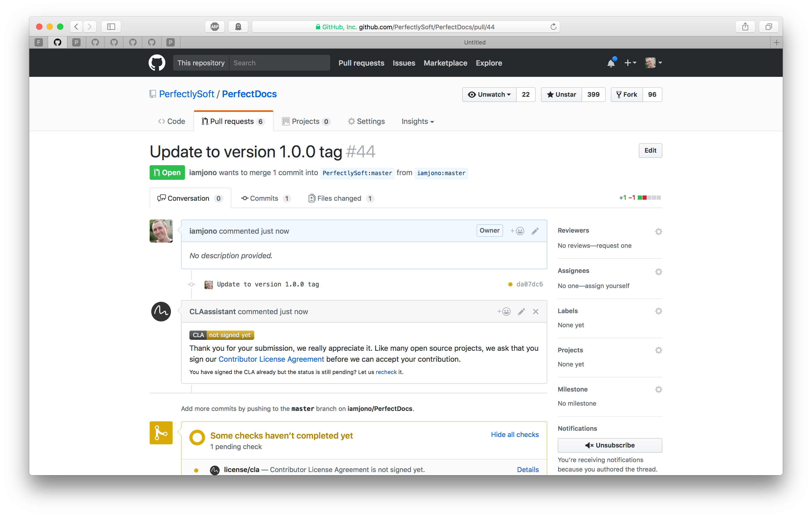
Task: Unsubscribe from thread notifications
Action: [610, 445]
